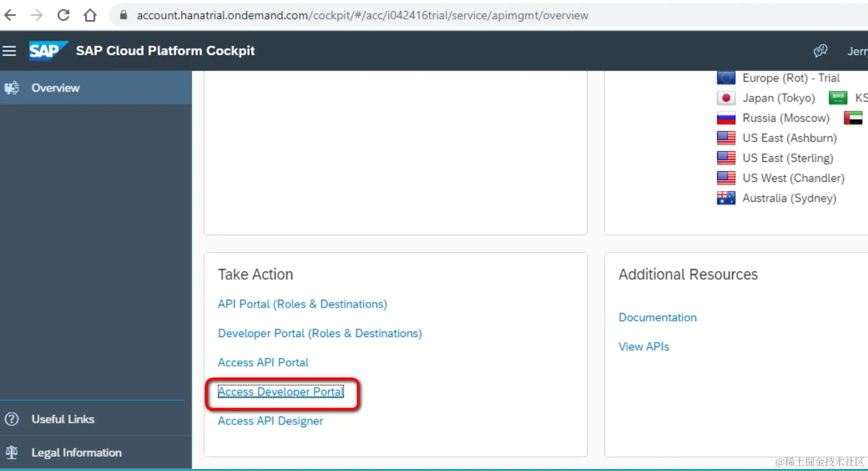Open the feedback chat icon in header

pyautogui.click(x=820, y=51)
